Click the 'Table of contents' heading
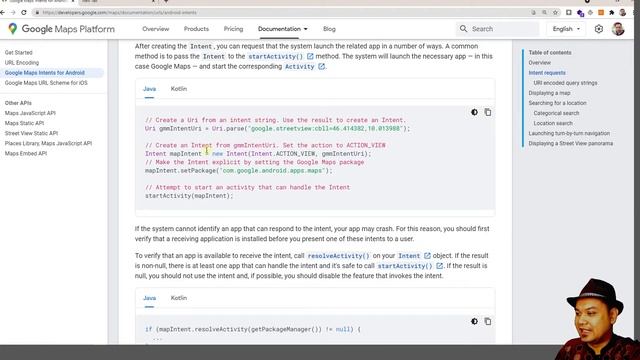This screenshot has height=360, width=640. click(550, 53)
